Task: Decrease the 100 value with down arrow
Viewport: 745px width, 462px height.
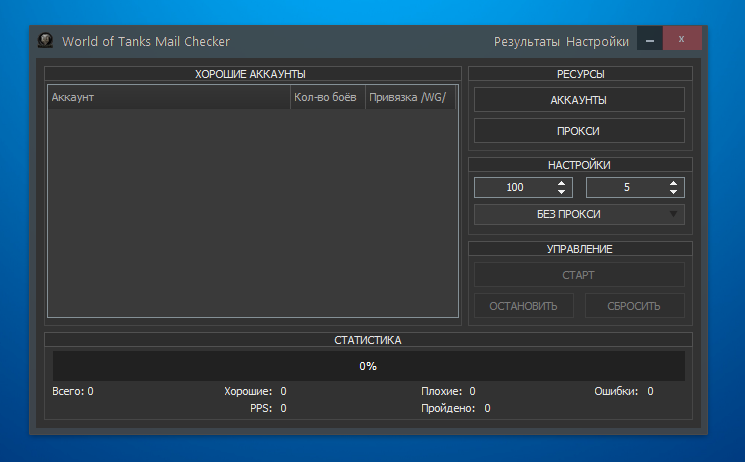Action: click(x=562, y=192)
